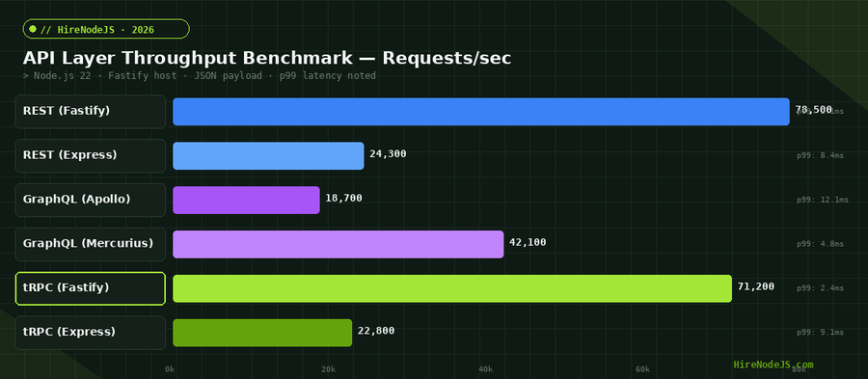Click the "p99: 8.4ms" latency note
The width and height of the screenshot is (868, 379).
(x=821, y=155)
